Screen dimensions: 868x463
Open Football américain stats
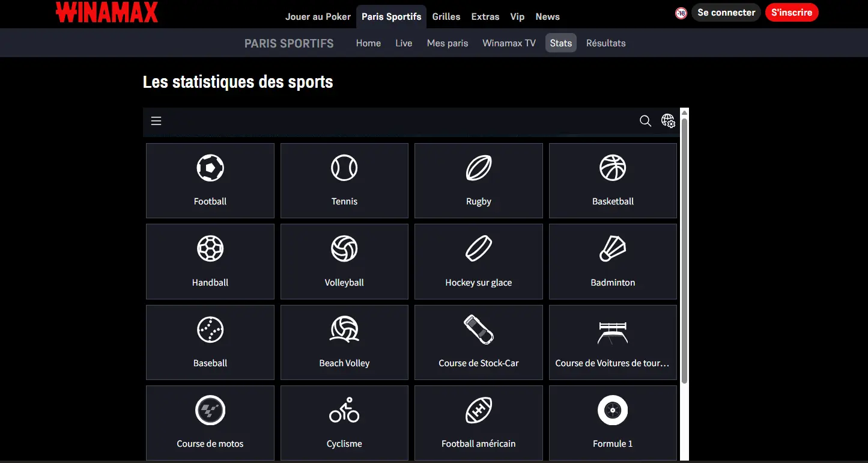click(478, 423)
